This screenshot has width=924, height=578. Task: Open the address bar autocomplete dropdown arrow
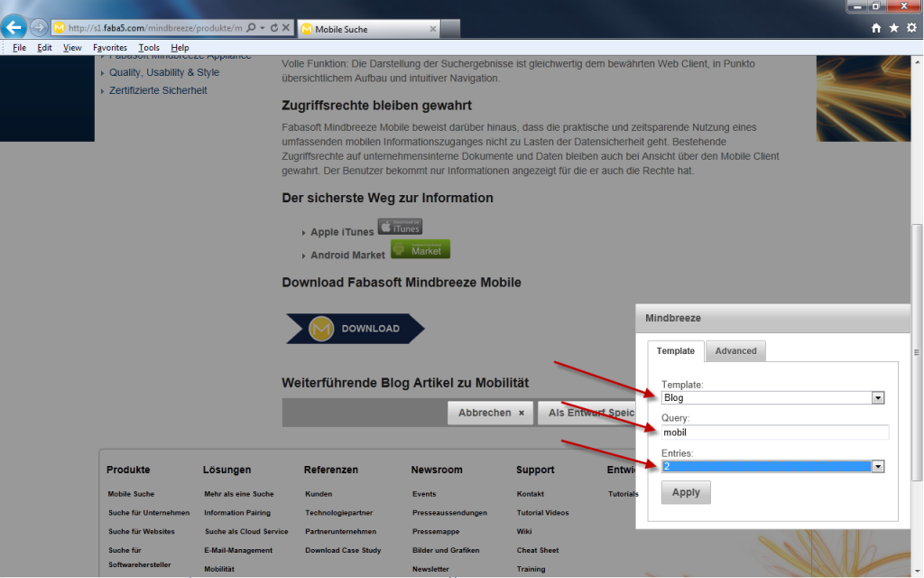click(x=263, y=28)
